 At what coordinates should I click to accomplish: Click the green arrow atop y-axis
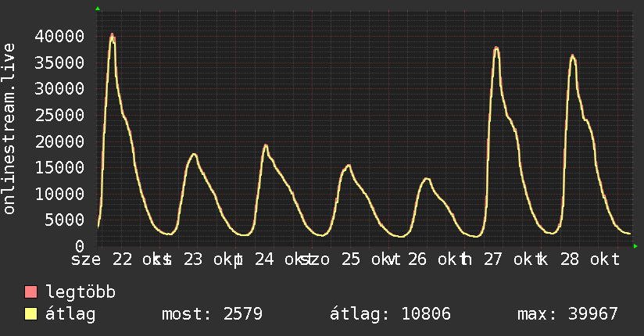98,9
